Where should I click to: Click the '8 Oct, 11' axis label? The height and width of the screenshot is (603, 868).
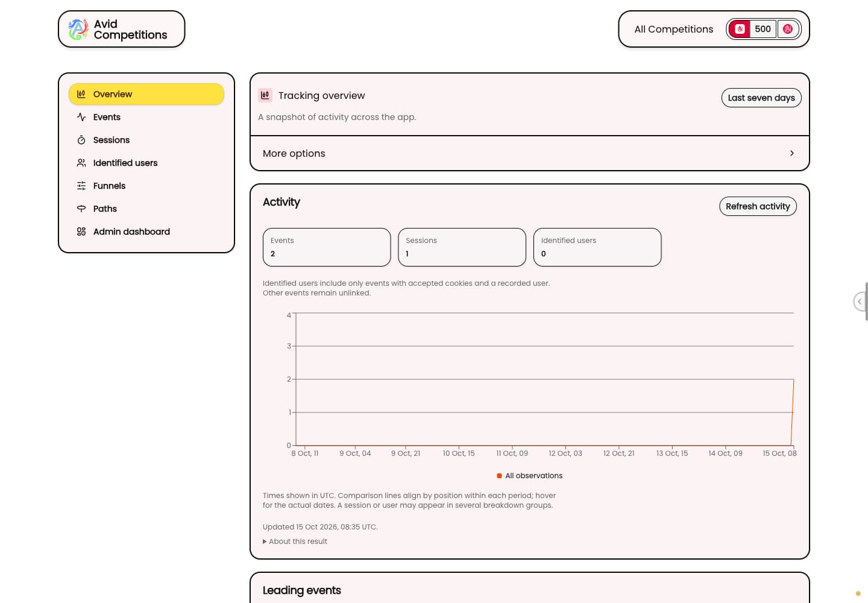[x=305, y=453]
